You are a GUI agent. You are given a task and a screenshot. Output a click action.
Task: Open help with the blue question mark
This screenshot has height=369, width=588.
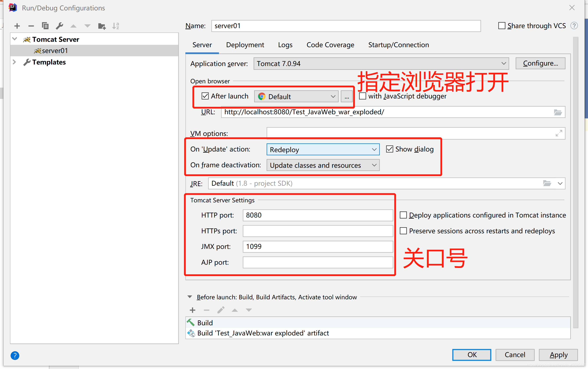pyautogui.click(x=15, y=355)
